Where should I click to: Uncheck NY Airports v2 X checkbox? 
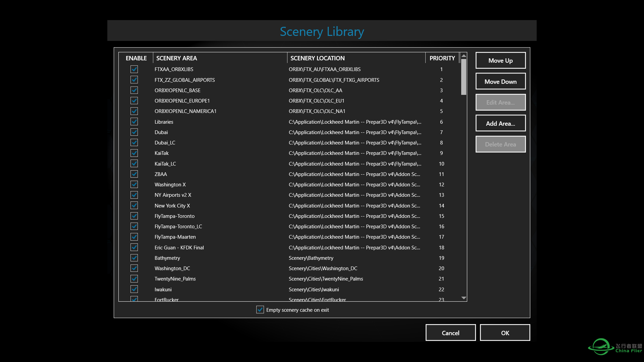tap(134, 195)
